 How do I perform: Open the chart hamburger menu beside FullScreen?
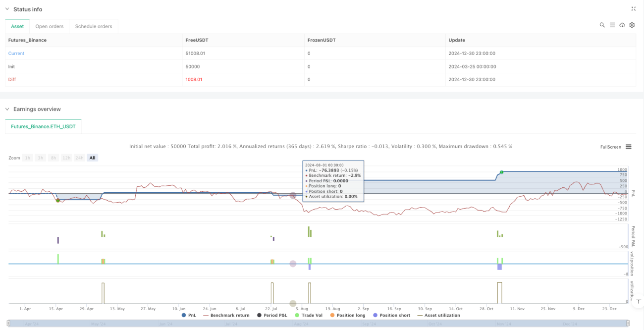[629, 147]
